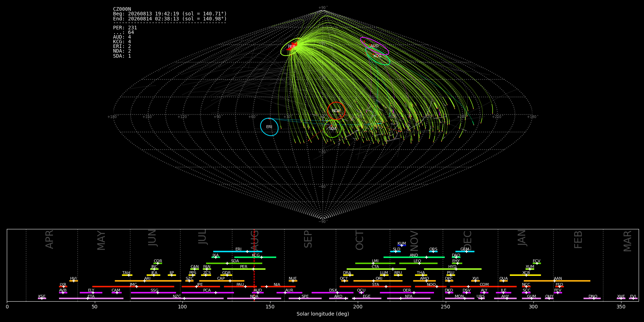
Task: Select the PER radiant ellipse marker
Action: tap(293, 47)
